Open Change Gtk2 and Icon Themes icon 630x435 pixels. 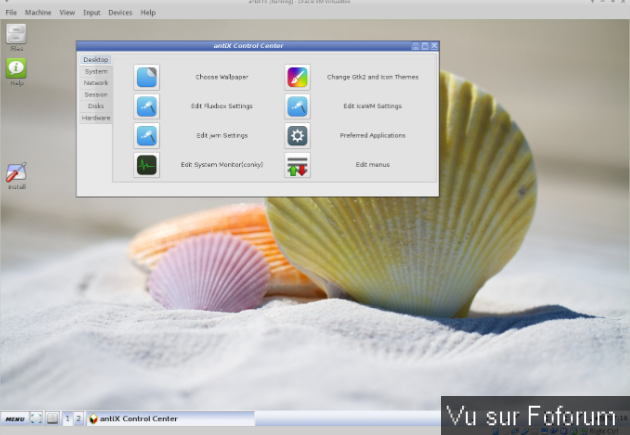297,77
